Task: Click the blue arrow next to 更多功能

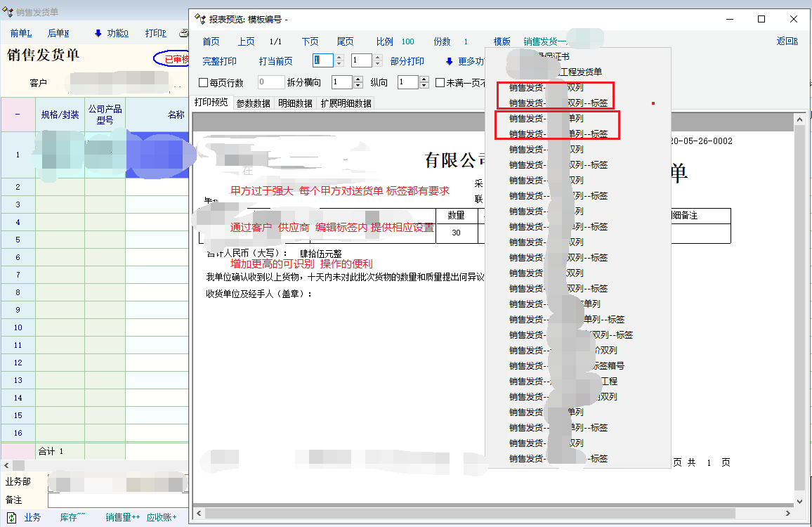Action: click(x=450, y=61)
